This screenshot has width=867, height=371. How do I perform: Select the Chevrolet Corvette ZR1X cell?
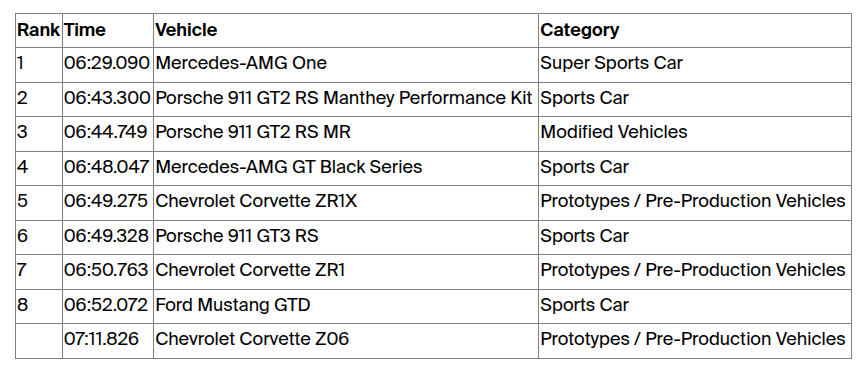pos(346,203)
